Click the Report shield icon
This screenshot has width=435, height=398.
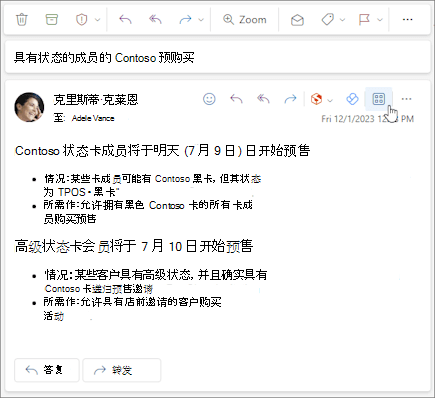pyautogui.click(x=81, y=19)
